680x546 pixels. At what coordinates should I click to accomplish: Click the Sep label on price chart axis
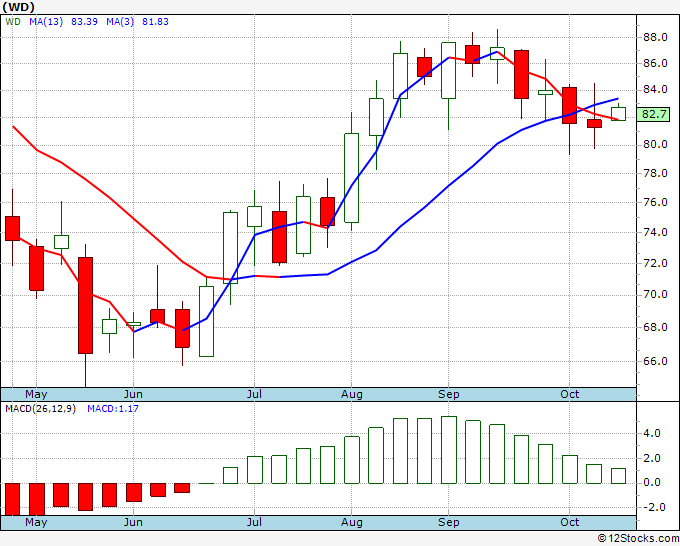(448, 394)
